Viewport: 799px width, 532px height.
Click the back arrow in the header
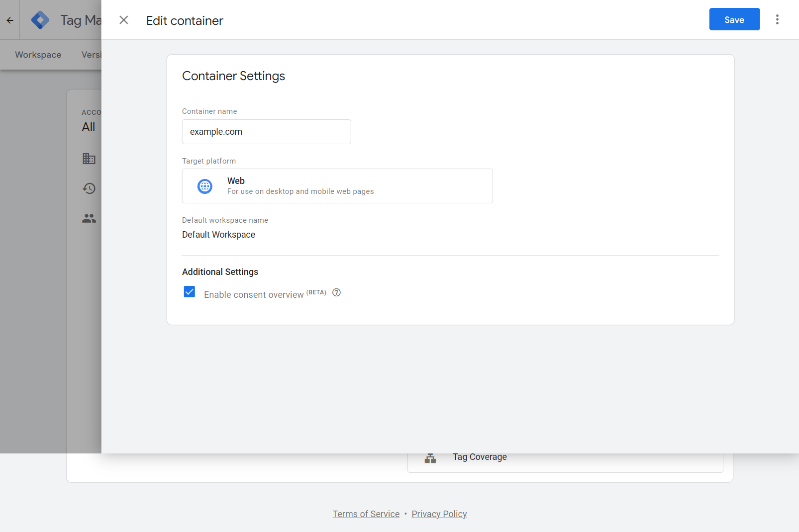click(10, 20)
